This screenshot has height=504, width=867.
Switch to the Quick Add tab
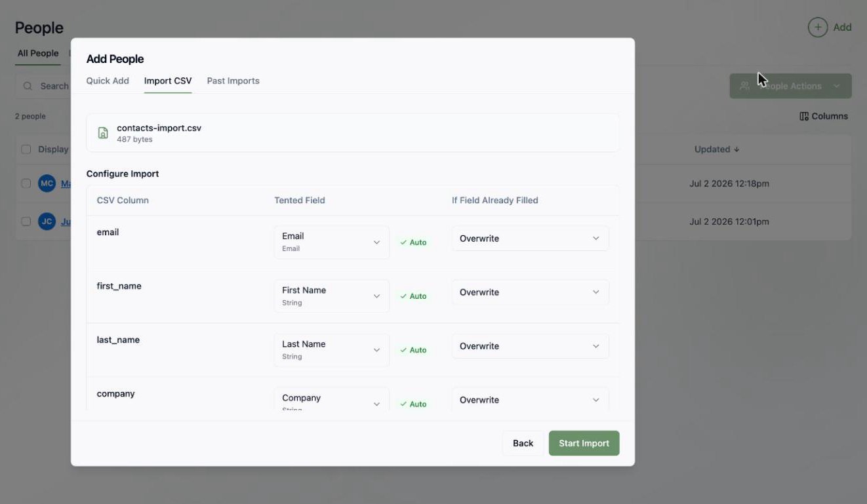[x=108, y=81]
